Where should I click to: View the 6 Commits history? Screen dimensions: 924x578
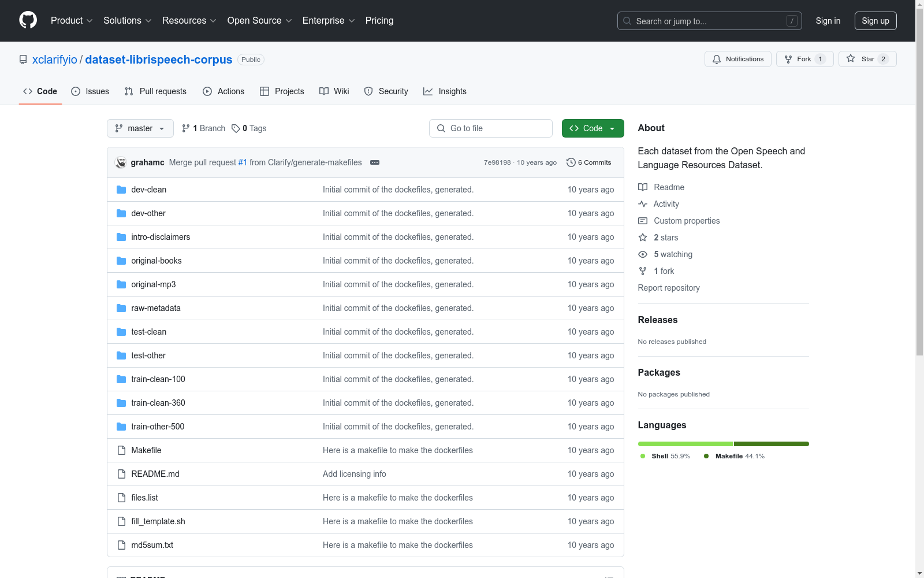[589, 162]
